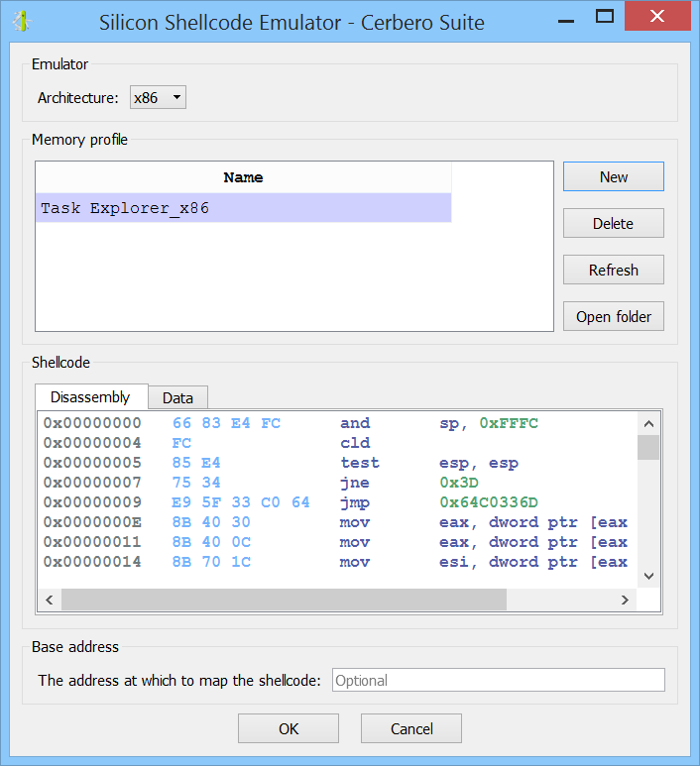Click the 'and' instruction mnemonic

click(x=355, y=423)
